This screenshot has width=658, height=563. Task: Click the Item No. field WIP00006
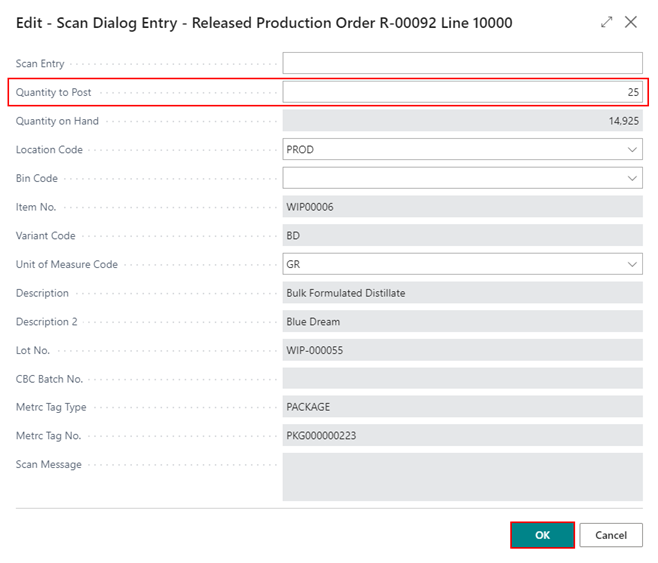462,207
